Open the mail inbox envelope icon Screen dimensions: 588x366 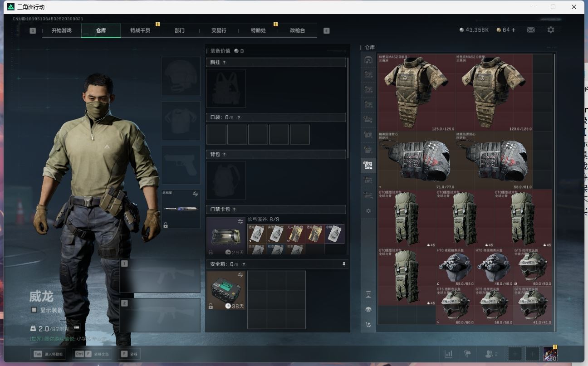point(530,30)
